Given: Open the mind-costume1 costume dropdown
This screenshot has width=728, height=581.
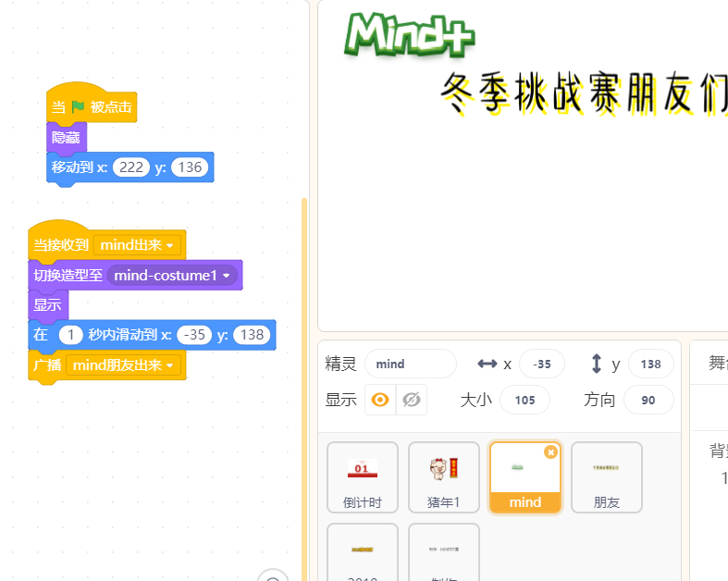Looking at the screenshot, I should 172,276.
